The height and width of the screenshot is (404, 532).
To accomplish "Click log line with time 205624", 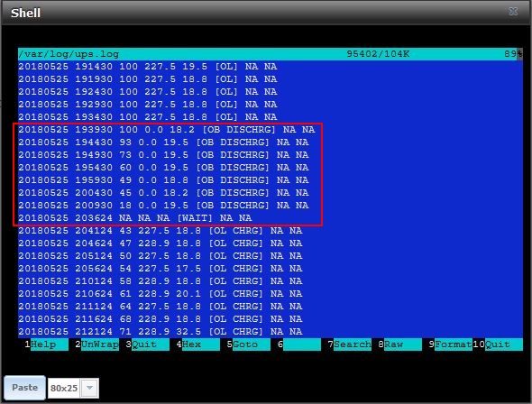I will (x=161, y=269).
